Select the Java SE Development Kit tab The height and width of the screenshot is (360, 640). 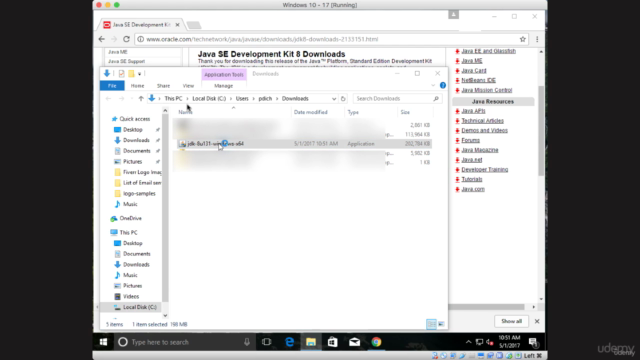[x=141, y=25]
